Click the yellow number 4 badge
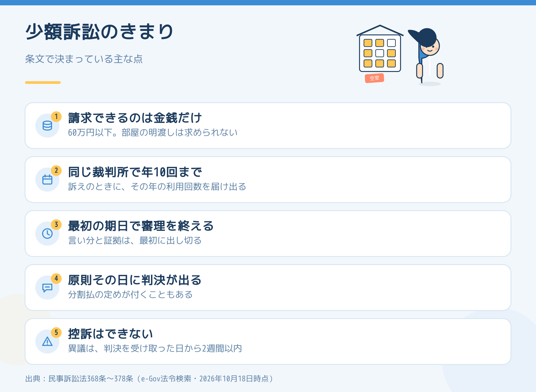The image size is (536, 392). (x=56, y=278)
